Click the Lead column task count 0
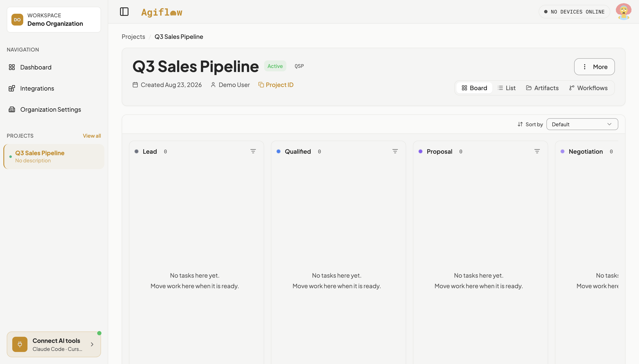 click(x=165, y=152)
